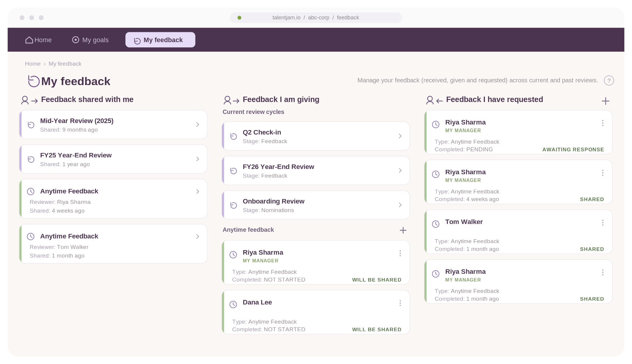Open the Q2 Check-in review title
632x364 pixels.
[262, 132]
